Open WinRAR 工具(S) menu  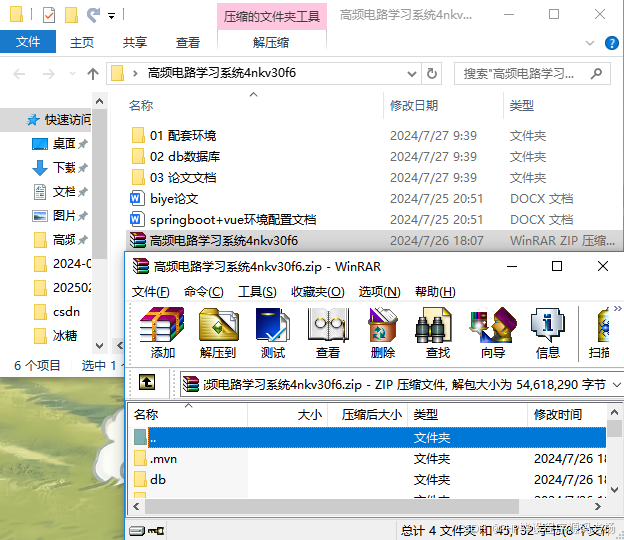point(257,292)
